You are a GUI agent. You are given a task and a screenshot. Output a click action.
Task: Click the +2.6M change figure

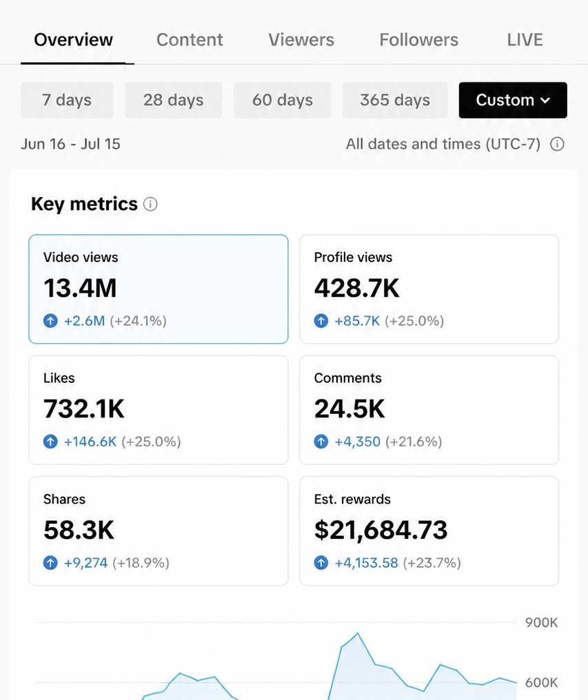[x=85, y=321]
